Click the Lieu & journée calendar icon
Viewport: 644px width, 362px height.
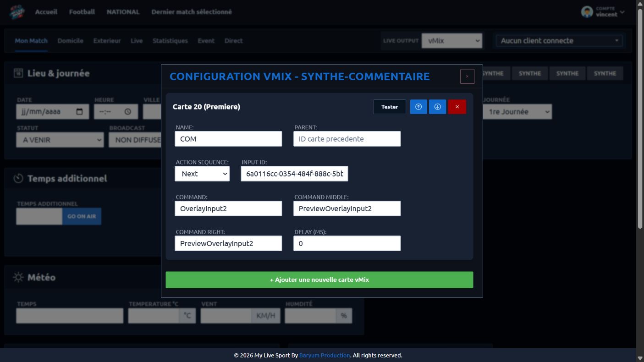[18, 73]
